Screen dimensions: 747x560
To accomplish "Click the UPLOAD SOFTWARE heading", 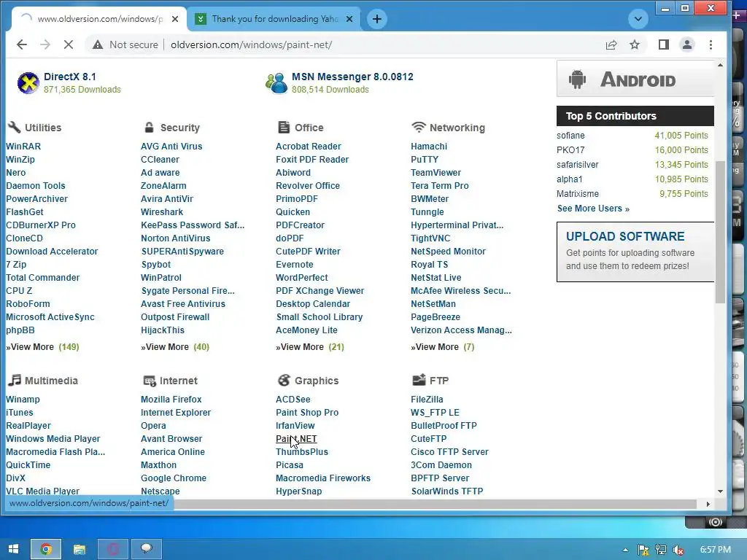I will [625, 236].
